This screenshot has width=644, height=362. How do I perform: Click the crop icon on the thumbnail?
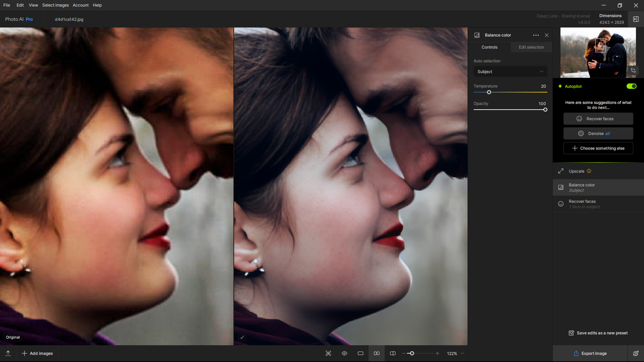tap(633, 70)
